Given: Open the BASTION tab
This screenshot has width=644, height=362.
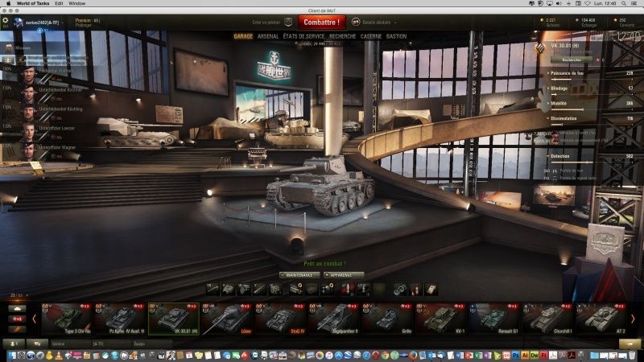Looking at the screenshot, I should pos(396,36).
